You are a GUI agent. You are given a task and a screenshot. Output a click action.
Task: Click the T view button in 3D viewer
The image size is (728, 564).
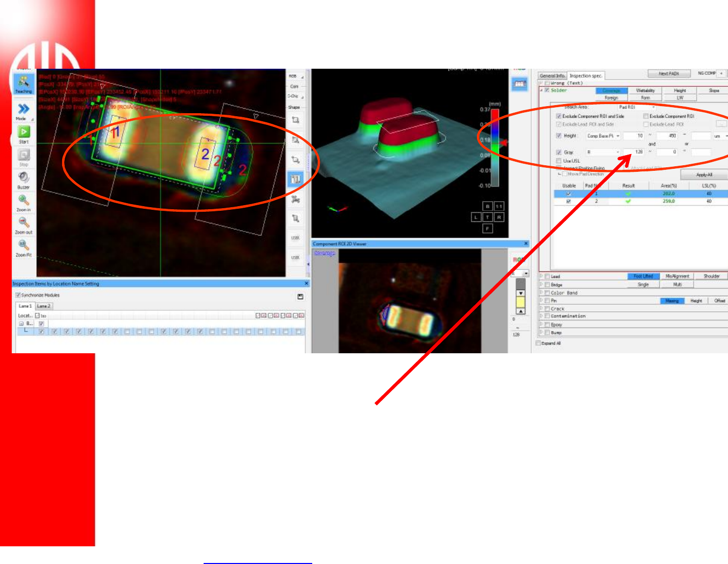pyautogui.click(x=488, y=217)
